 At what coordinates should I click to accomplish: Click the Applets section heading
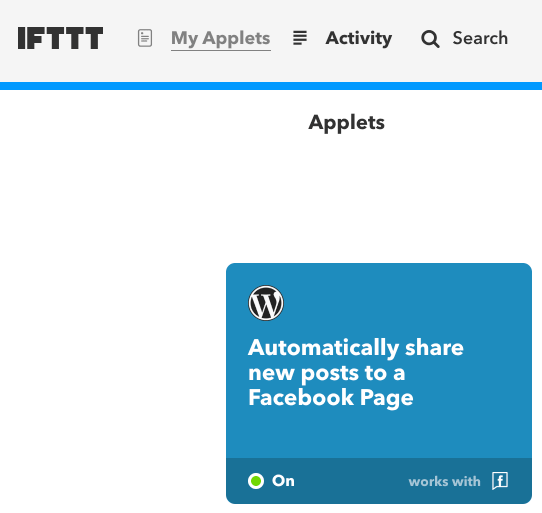tap(346, 122)
